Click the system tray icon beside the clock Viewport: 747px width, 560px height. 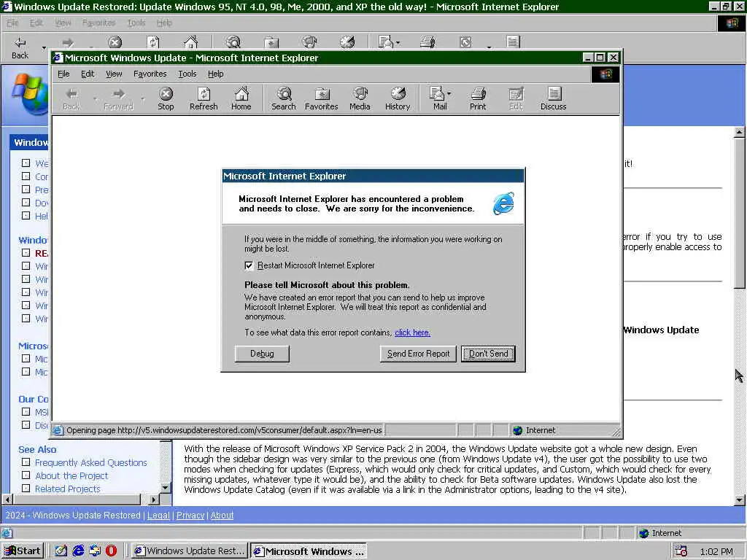(681, 551)
